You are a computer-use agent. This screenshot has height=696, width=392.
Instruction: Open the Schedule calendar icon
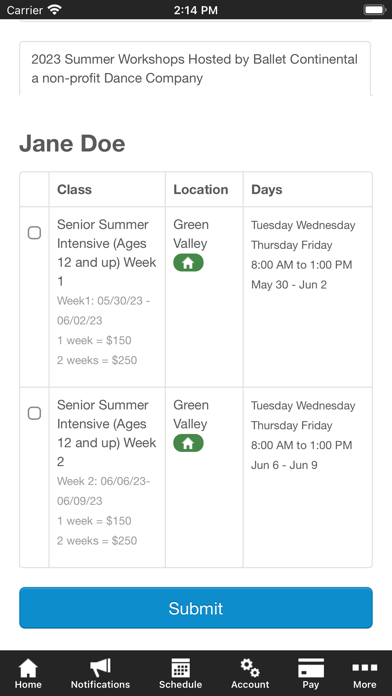tap(181, 668)
